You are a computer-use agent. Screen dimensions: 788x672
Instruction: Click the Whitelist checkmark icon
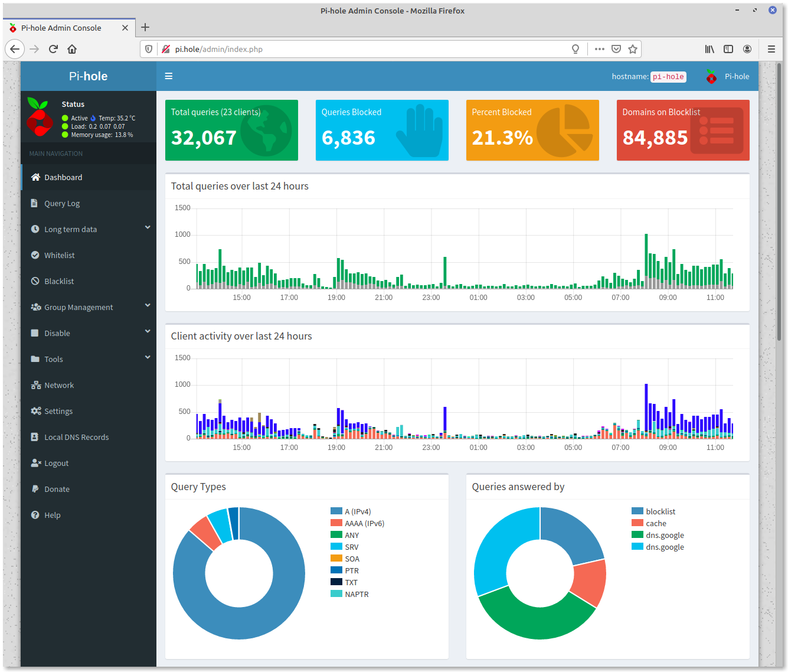(x=35, y=255)
